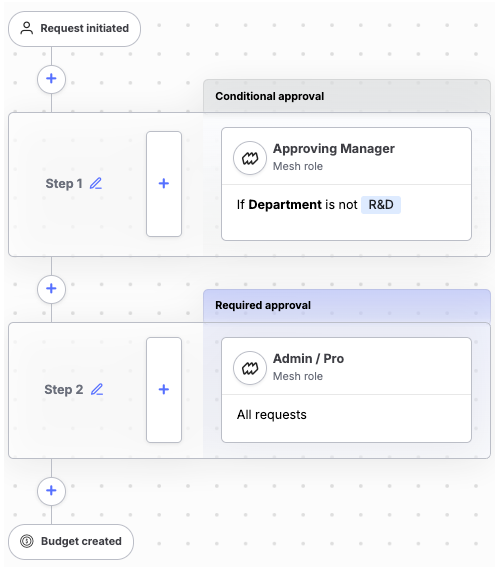This screenshot has width=496, height=573.
Task: Click the person icon in Request initiated
Action: click(x=27, y=29)
